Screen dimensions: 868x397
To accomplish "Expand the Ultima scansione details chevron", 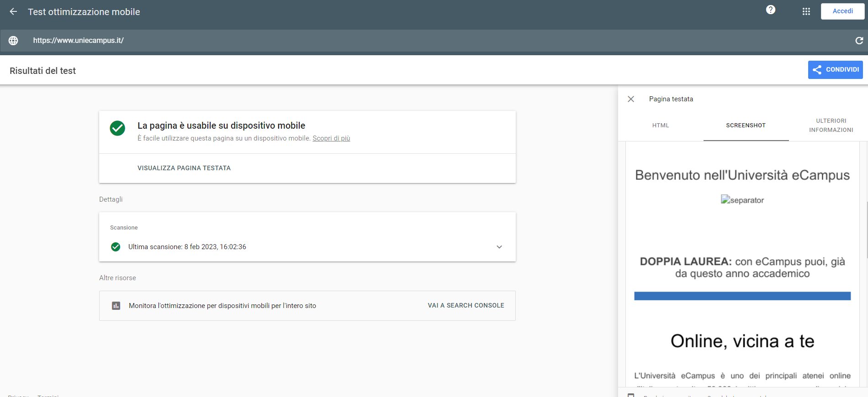I will [x=499, y=247].
